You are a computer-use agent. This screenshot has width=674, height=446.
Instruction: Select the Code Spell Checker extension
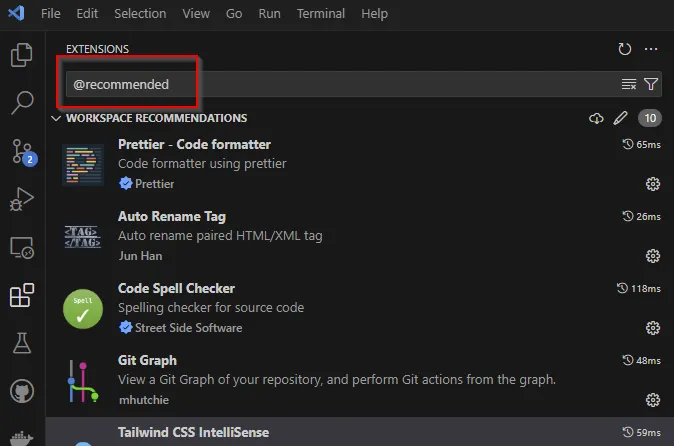coord(300,307)
